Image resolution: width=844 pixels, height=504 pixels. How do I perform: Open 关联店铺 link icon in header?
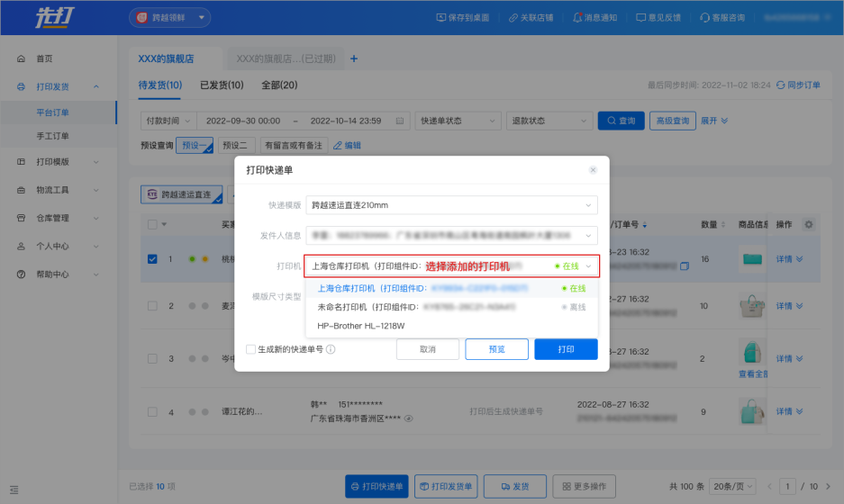pos(513,17)
